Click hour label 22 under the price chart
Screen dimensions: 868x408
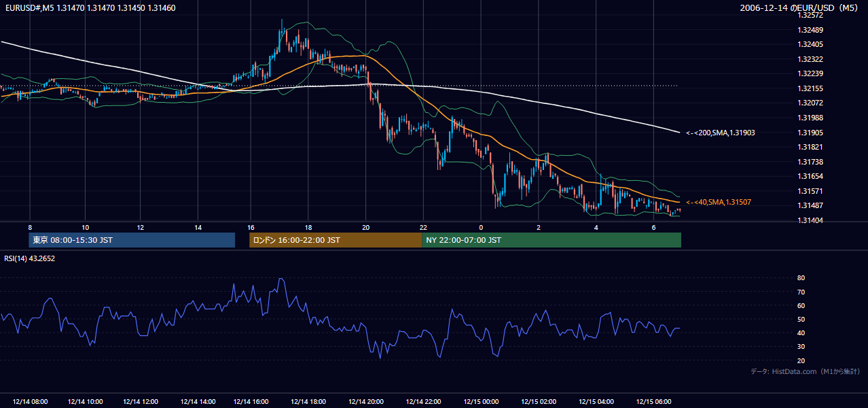click(x=423, y=227)
